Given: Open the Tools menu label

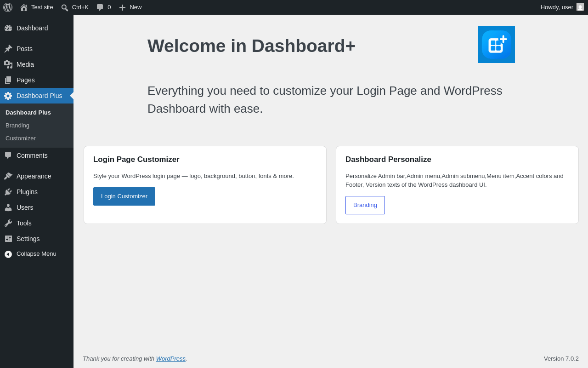Looking at the screenshot, I should (x=24, y=223).
